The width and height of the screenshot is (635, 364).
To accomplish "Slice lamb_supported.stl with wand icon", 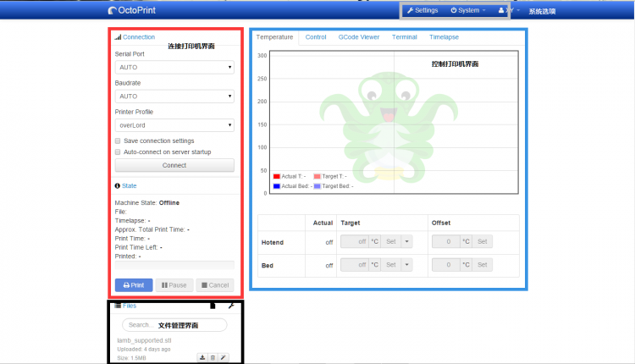I will pyautogui.click(x=224, y=357).
